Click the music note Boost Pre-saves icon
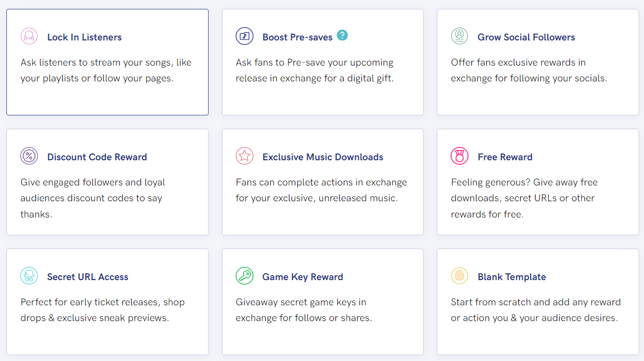The height and width of the screenshot is (361, 644). (x=244, y=36)
